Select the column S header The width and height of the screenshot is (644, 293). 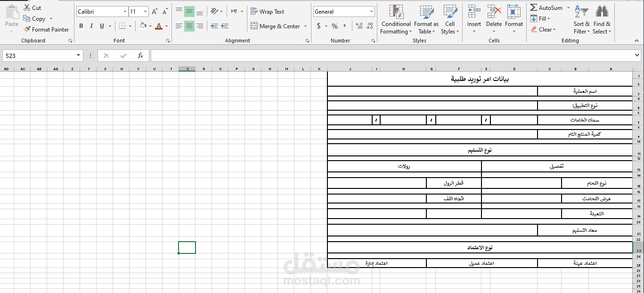(187, 69)
